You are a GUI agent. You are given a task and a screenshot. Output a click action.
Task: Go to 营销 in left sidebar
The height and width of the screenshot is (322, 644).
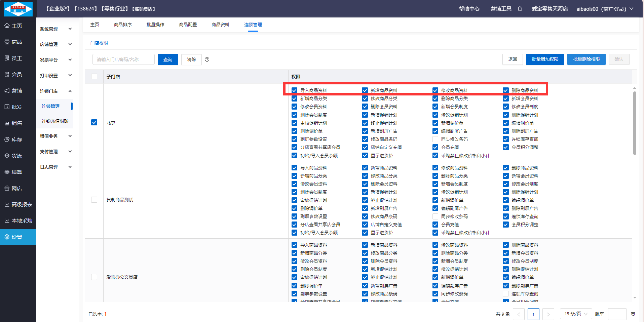pos(17,91)
